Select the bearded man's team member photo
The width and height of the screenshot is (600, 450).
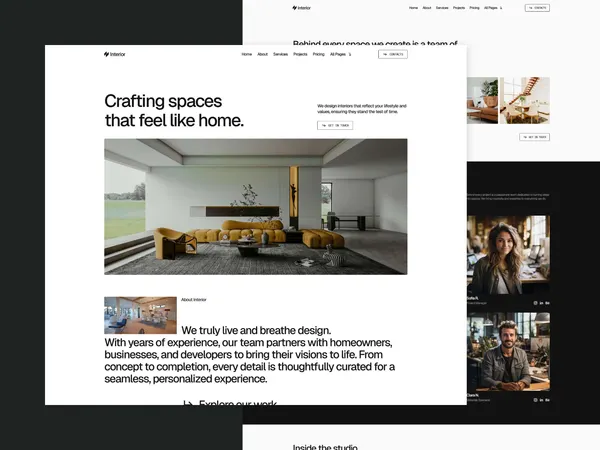click(508, 352)
